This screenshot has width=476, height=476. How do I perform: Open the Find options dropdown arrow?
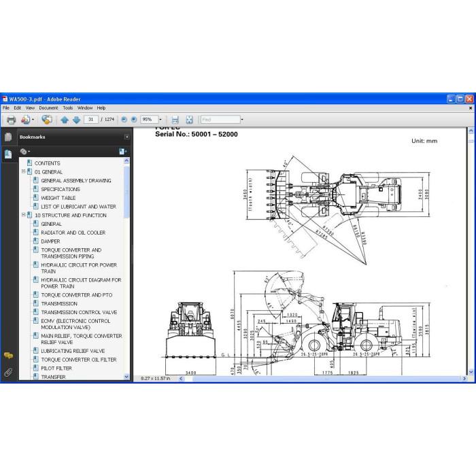click(242, 120)
